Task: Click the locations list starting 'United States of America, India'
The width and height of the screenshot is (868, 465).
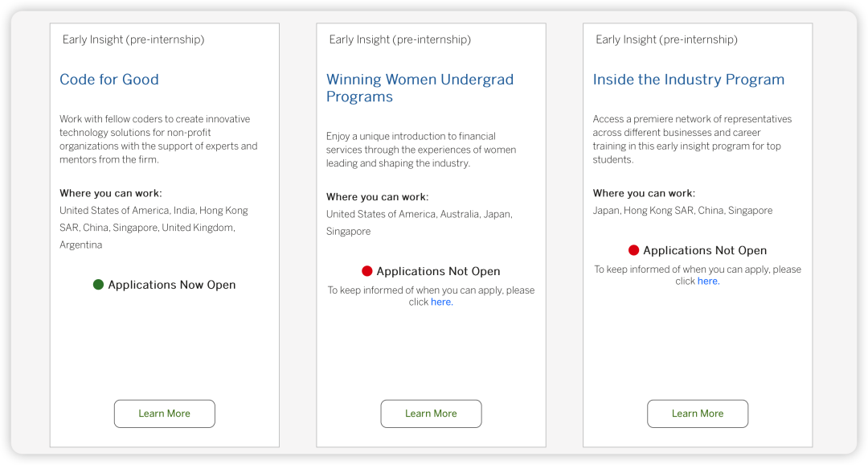Action: pyautogui.click(x=154, y=228)
